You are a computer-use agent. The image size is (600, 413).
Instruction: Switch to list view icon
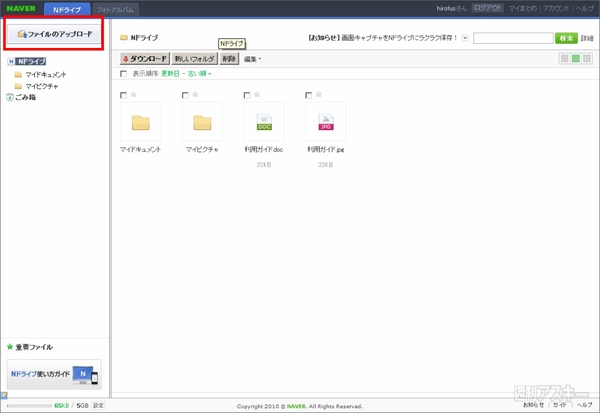564,59
